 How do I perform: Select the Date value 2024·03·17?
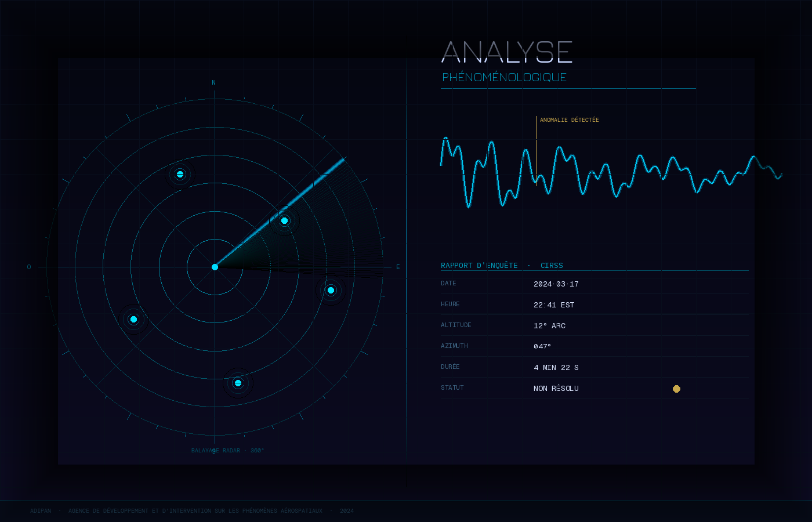click(556, 284)
